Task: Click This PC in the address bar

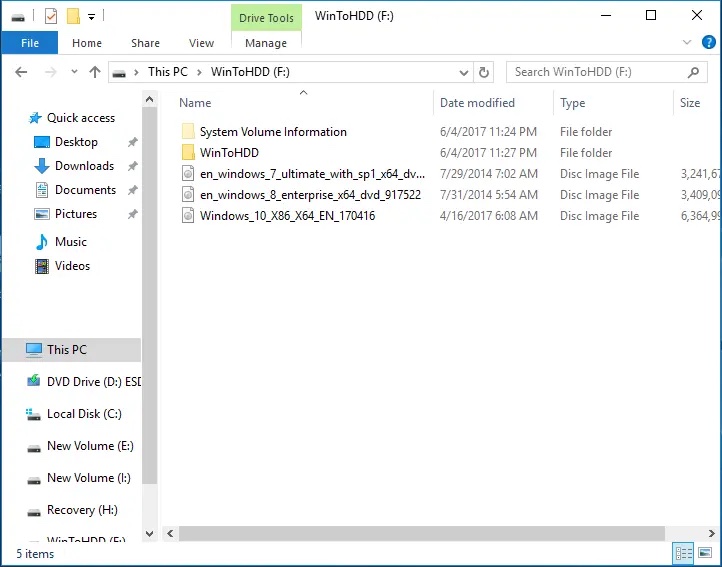Action: click(168, 72)
